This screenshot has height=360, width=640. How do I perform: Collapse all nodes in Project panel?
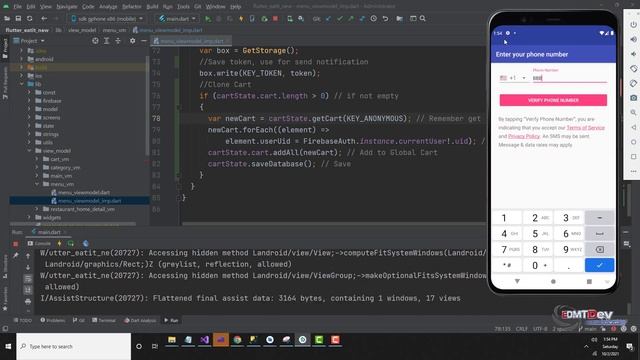[x=118, y=41]
